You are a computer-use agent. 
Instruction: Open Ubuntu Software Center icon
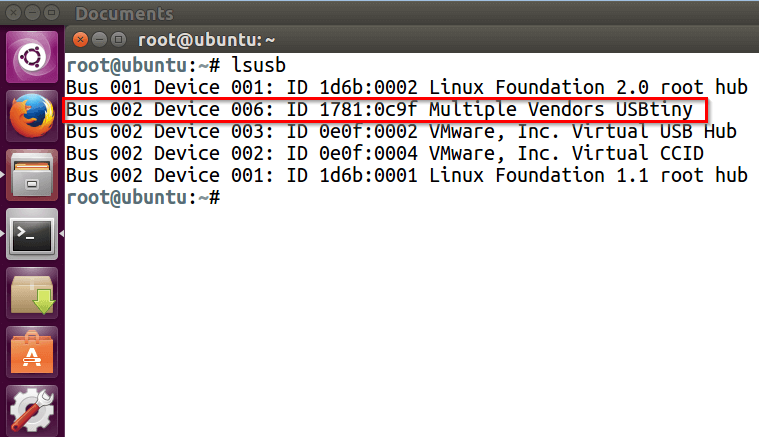(x=32, y=353)
